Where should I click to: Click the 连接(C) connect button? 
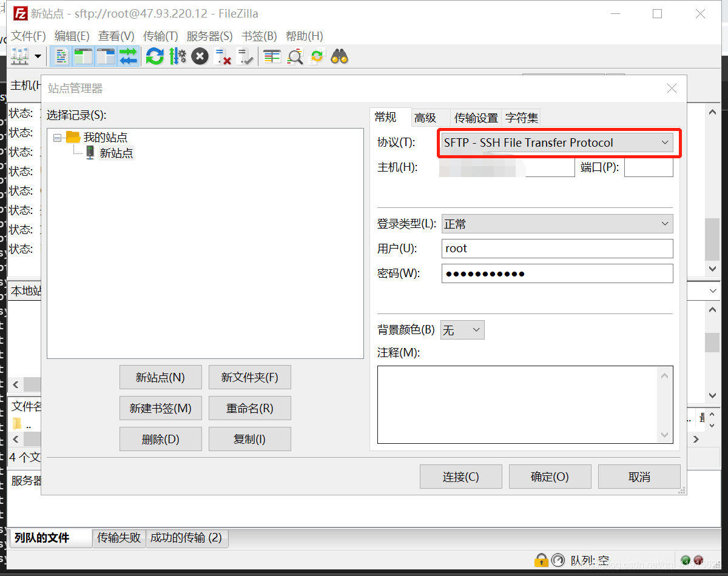(x=461, y=477)
